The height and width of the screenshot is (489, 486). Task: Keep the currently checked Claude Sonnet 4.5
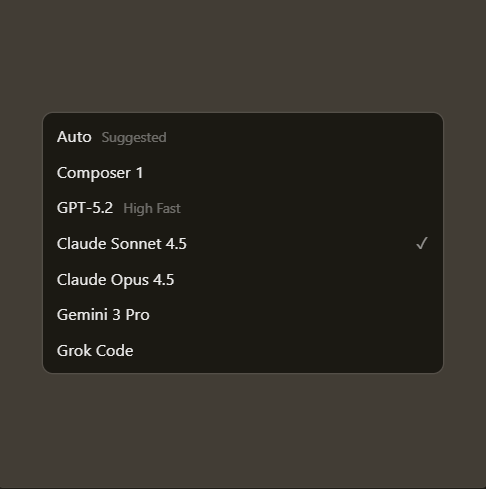(x=243, y=244)
